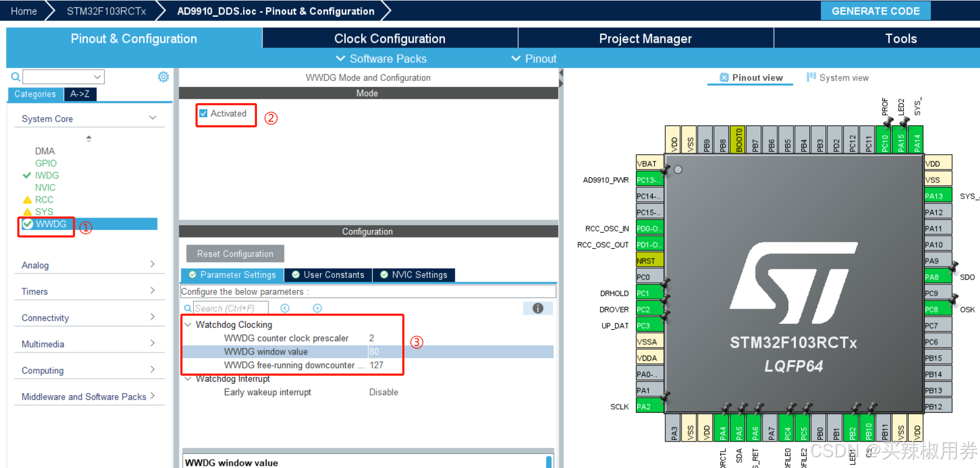Select pin PC10 on the chip
Viewport: 980px width, 468px height.
click(x=883, y=140)
